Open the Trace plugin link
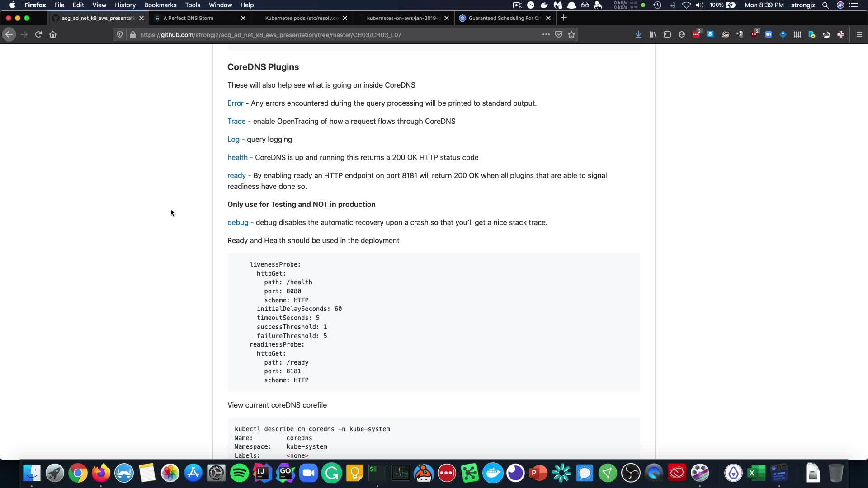The height and width of the screenshot is (488, 868). [236, 121]
